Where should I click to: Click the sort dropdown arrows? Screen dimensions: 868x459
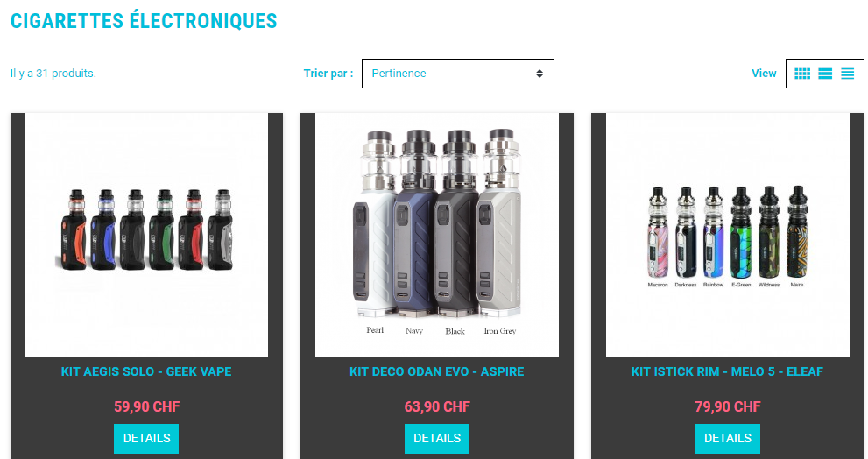pyautogui.click(x=540, y=74)
